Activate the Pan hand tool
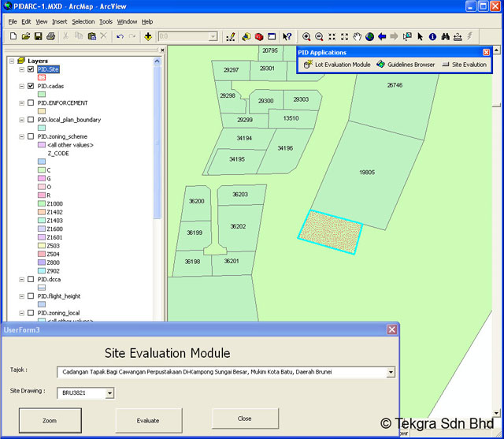 (x=357, y=36)
